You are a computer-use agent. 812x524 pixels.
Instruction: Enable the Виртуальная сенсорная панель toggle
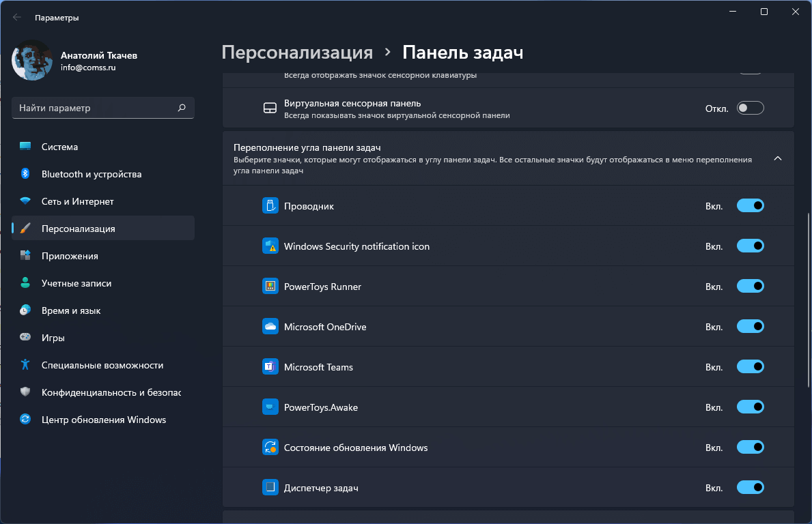(x=751, y=108)
